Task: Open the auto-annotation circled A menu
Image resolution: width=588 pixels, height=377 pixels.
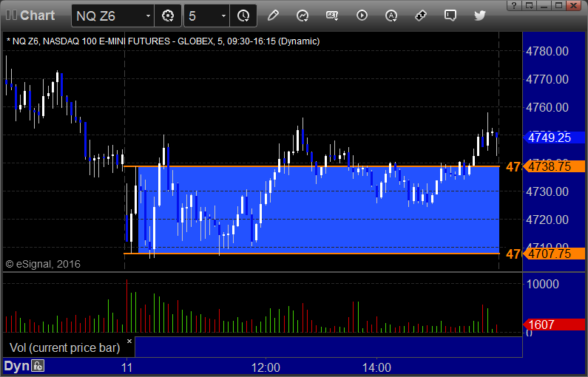Action: [x=391, y=16]
